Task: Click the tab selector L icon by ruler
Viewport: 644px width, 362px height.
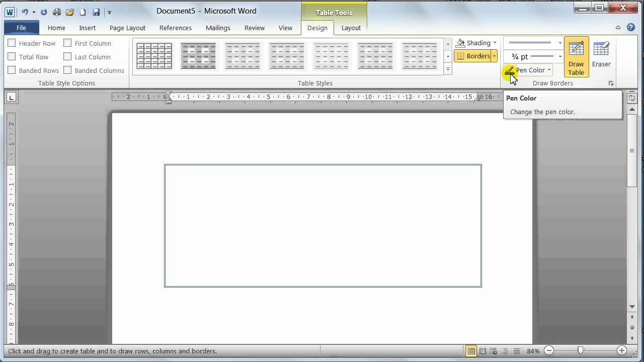Action: point(12,97)
